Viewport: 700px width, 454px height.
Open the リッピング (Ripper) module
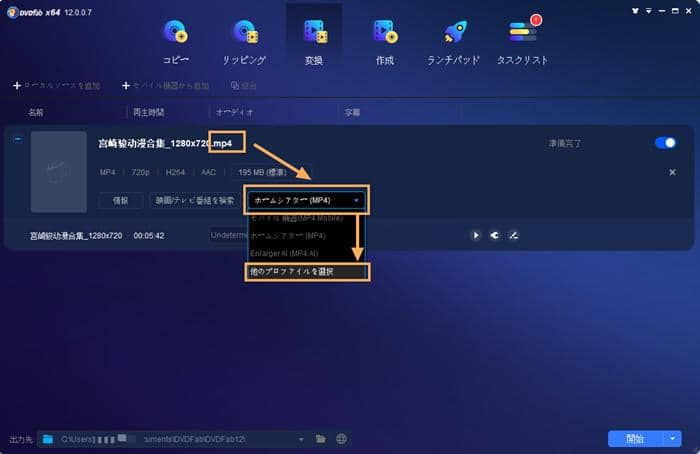pyautogui.click(x=244, y=42)
